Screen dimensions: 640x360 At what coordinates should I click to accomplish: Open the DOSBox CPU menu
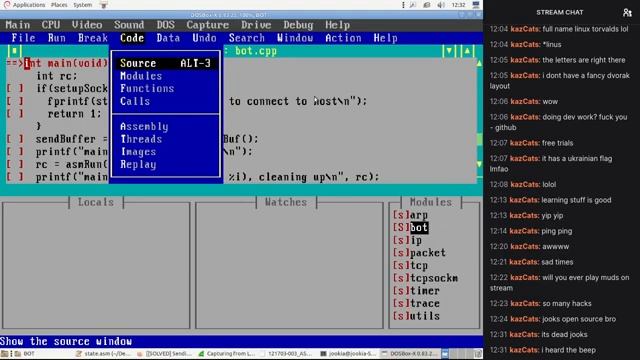tap(51, 25)
